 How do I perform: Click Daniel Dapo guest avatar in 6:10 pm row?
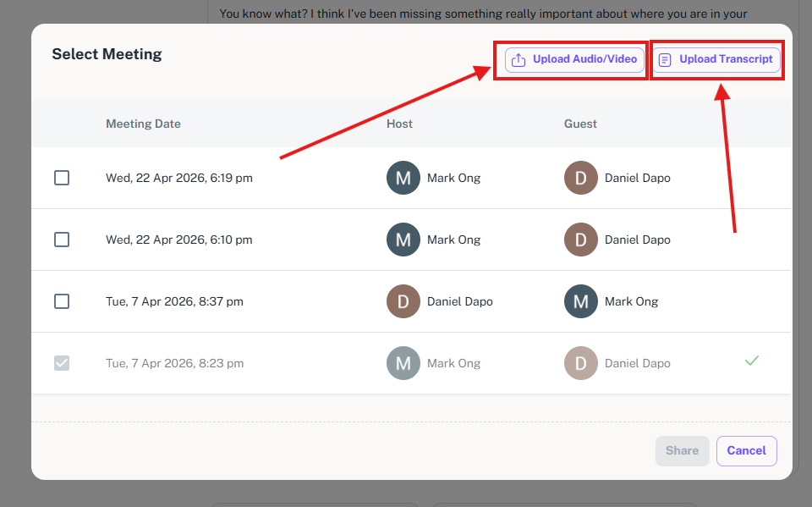580,240
